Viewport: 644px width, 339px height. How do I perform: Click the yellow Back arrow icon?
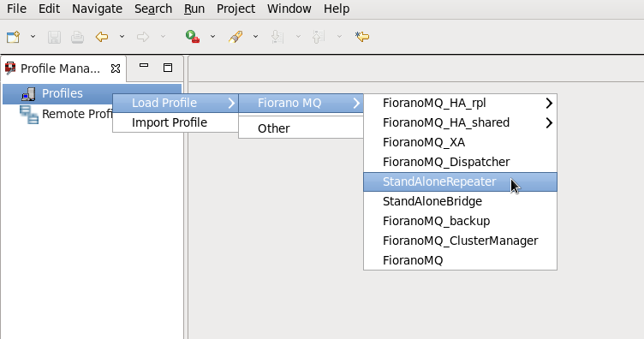pyautogui.click(x=102, y=37)
